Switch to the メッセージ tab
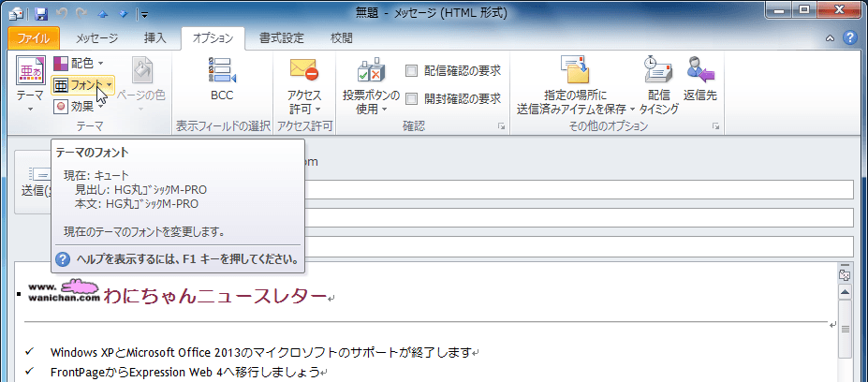The image size is (868, 382). click(96, 38)
